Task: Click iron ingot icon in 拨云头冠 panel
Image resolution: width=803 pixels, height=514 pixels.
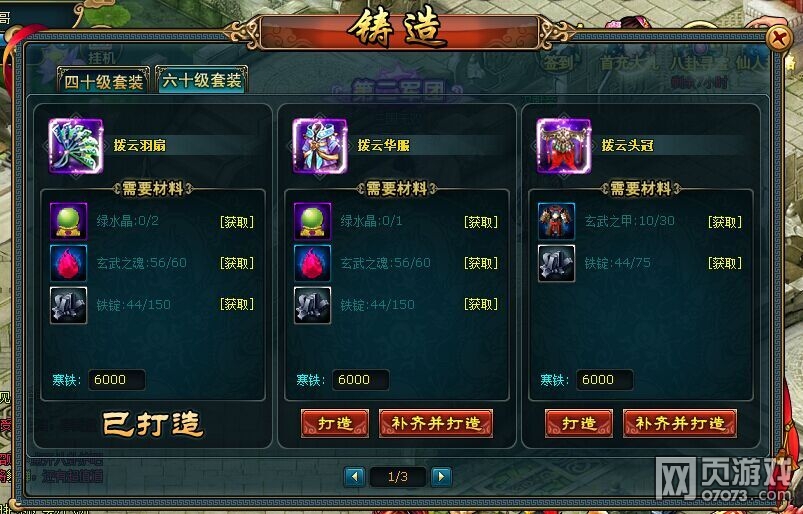Action: (x=557, y=263)
